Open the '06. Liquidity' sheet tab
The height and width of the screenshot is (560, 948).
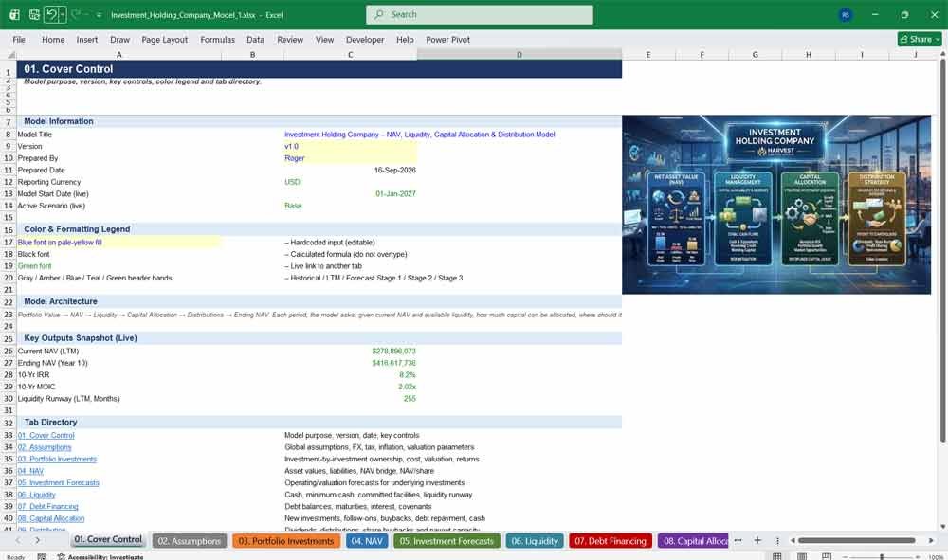(x=535, y=541)
